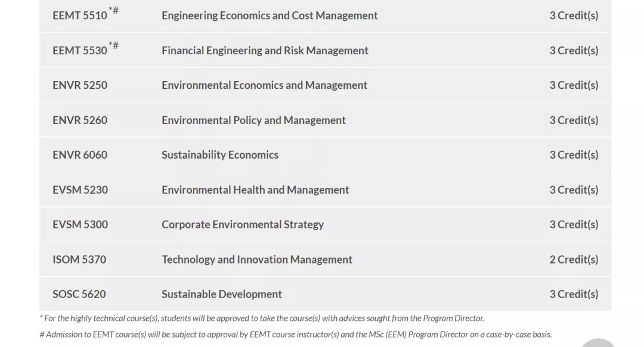Open the Sustainability Economics course title
Viewport: 644px width, 347px height.
click(x=220, y=155)
